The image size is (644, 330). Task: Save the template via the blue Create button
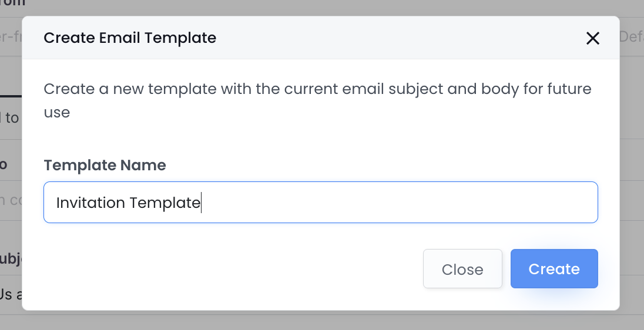(554, 269)
